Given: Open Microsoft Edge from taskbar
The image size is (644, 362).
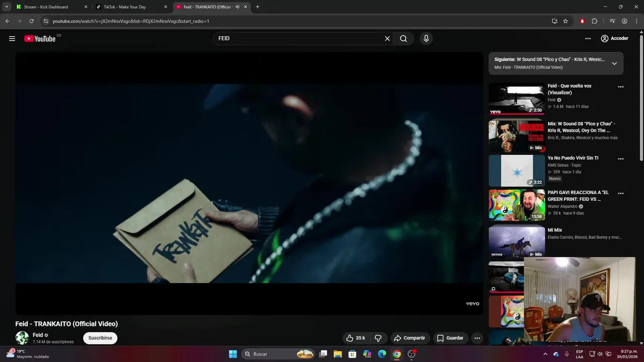Looking at the screenshot, I should point(382,354).
